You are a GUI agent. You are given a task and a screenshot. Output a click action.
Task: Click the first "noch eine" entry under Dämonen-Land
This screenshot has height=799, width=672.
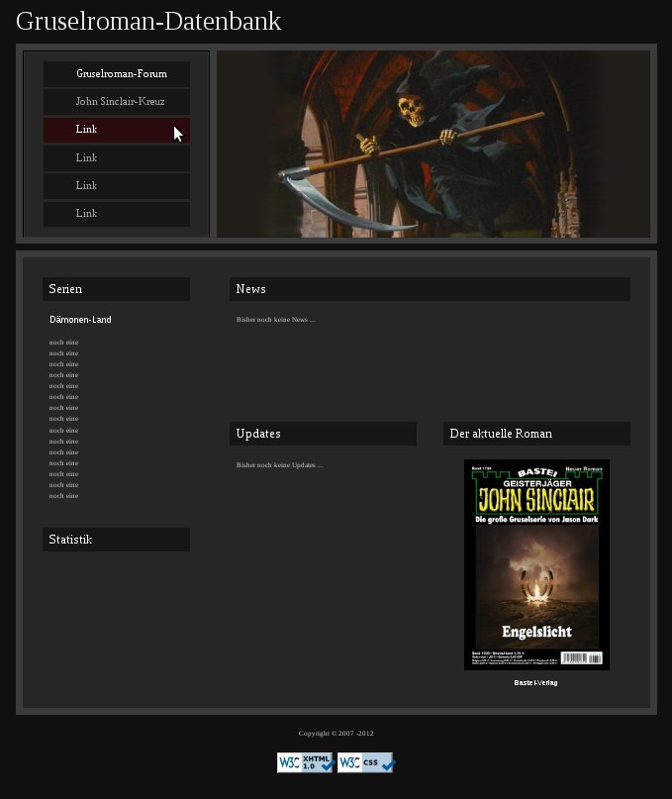coord(63,342)
